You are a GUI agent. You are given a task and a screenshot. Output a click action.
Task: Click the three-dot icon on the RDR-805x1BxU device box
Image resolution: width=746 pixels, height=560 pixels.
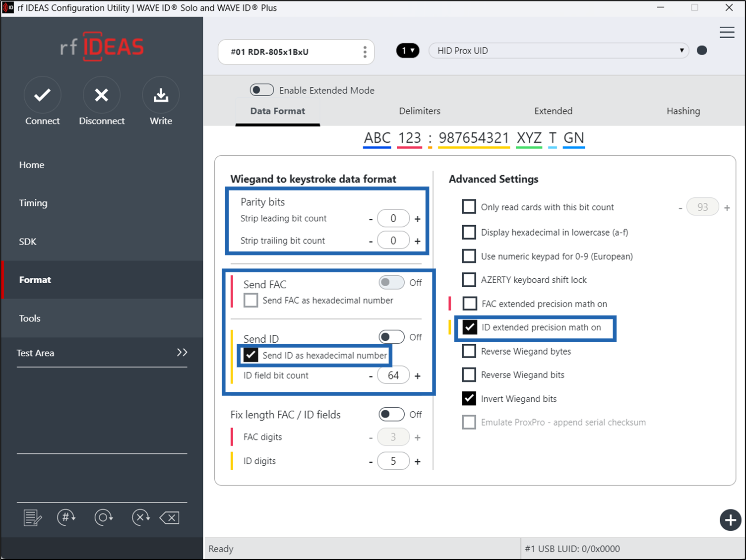click(365, 52)
